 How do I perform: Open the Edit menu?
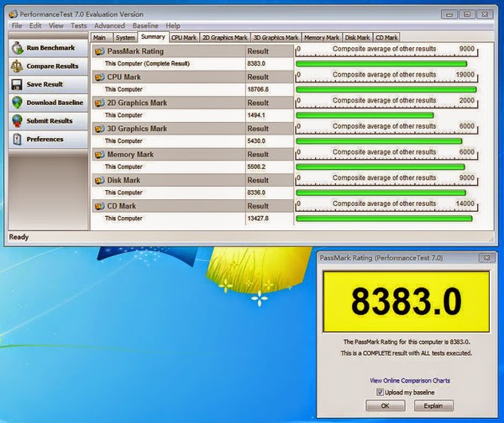35,26
